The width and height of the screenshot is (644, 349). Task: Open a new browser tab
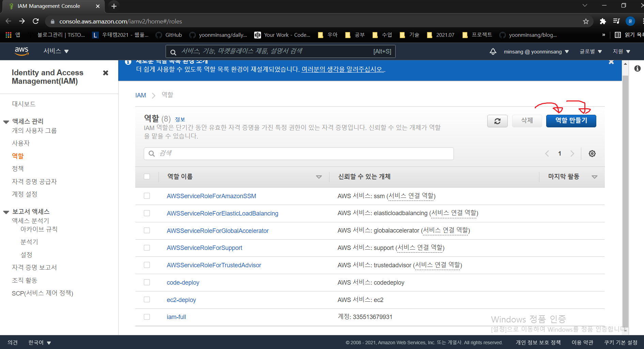pos(114,6)
